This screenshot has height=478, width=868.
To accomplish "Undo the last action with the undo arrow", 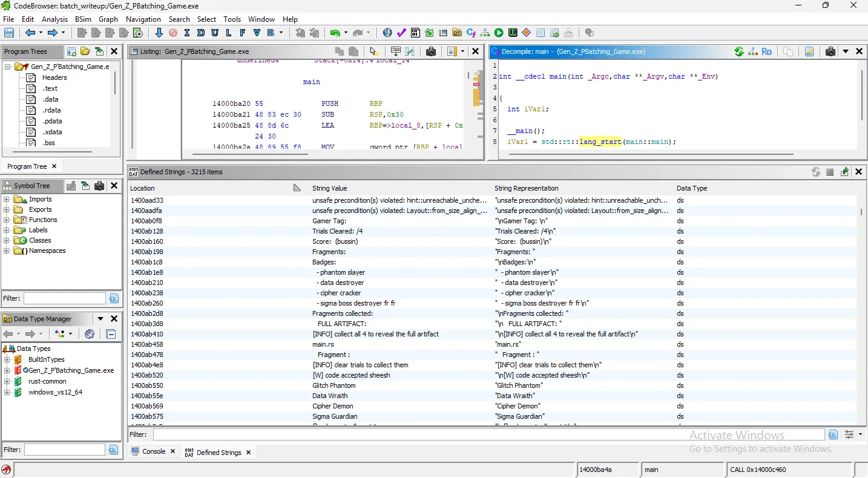I will click(335, 33).
